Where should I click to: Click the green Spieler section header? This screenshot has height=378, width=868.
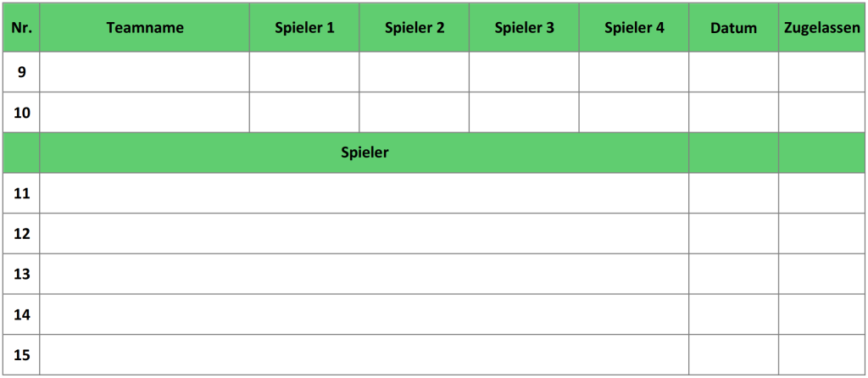point(364,153)
